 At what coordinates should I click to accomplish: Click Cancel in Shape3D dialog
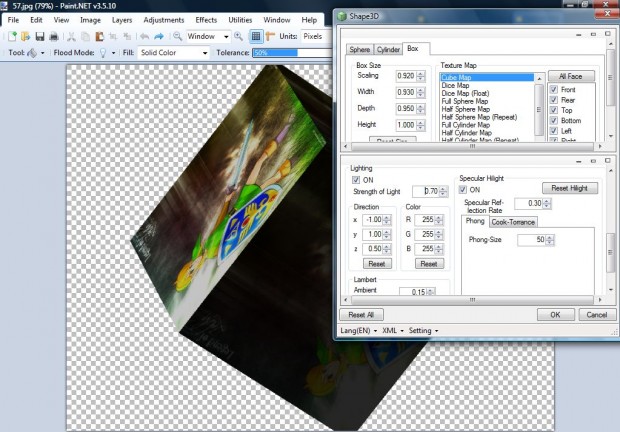pyautogui.click(x=597, y=315)
